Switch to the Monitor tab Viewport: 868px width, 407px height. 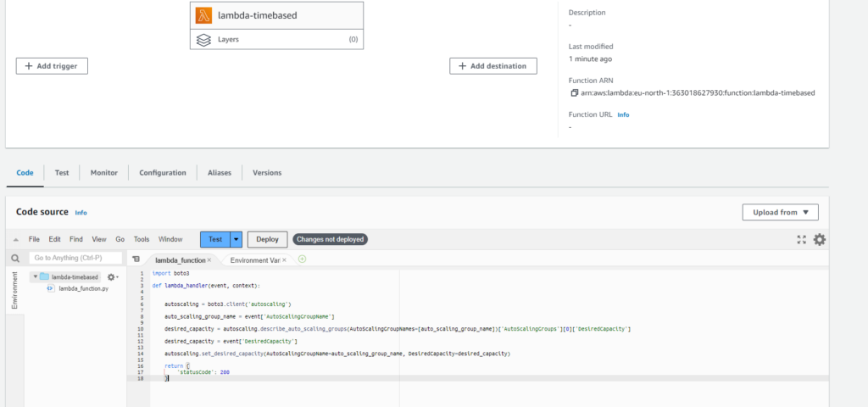[x=104, y=173]
